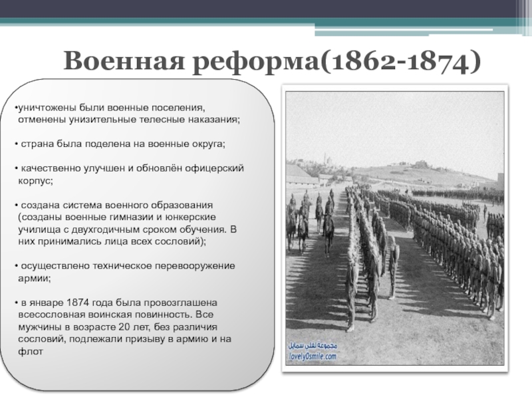
Task: Click the bullet 'создана система военного образования'
Action: [x=114, y=205]
